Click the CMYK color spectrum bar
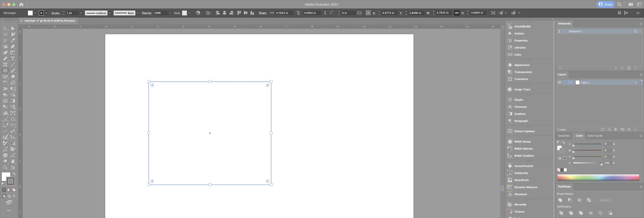 point(598,178)
